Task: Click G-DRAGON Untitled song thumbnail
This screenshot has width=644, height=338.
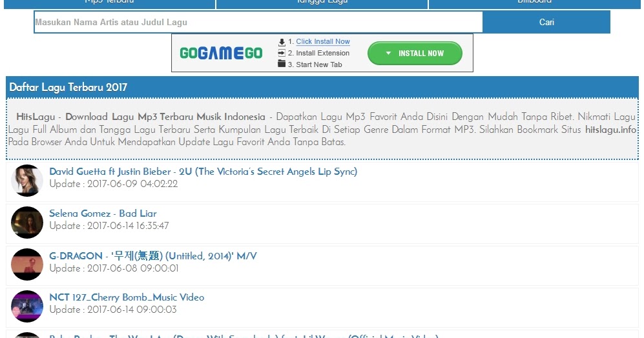Action: pyautogui.click(x=27, y=264)
